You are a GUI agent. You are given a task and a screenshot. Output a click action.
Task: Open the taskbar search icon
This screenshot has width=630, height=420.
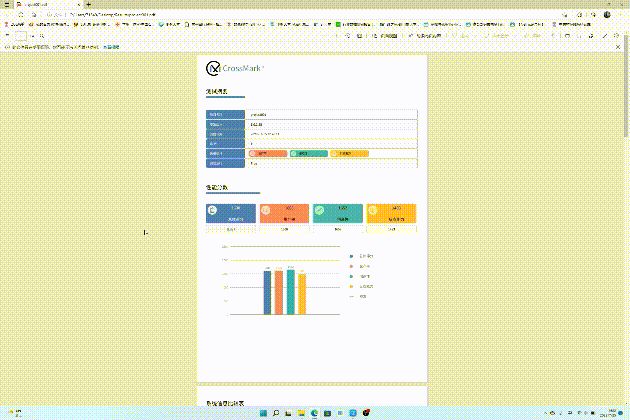[276, 413]
